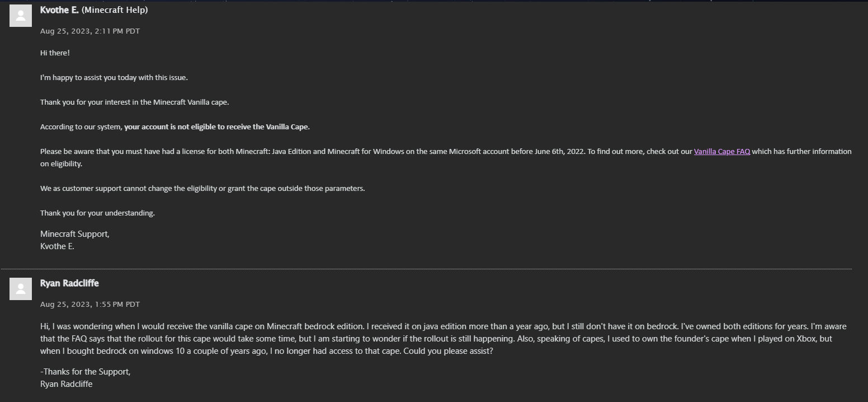868x402 pixels.
Task: Click the Aug 25, 2:11 PM PDT timestamp
Action: (90, 31)
